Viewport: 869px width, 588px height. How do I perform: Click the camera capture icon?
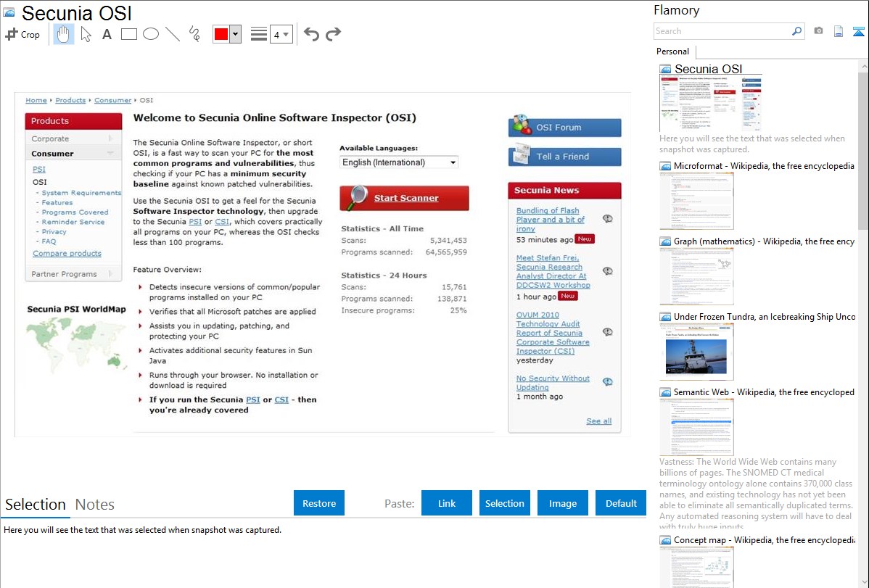click(x=818, y=31)
